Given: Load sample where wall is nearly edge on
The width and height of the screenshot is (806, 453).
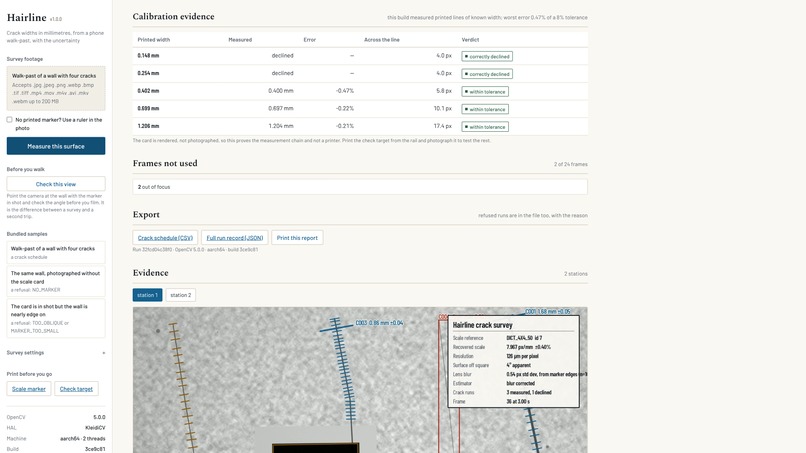Looking at the screenshot, I should click(56, 318).
